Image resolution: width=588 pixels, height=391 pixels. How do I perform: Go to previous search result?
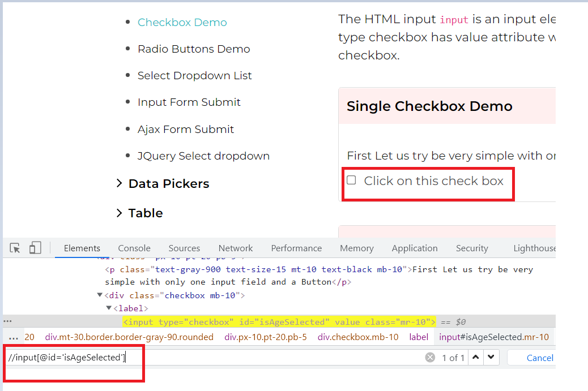coord(475,357)
